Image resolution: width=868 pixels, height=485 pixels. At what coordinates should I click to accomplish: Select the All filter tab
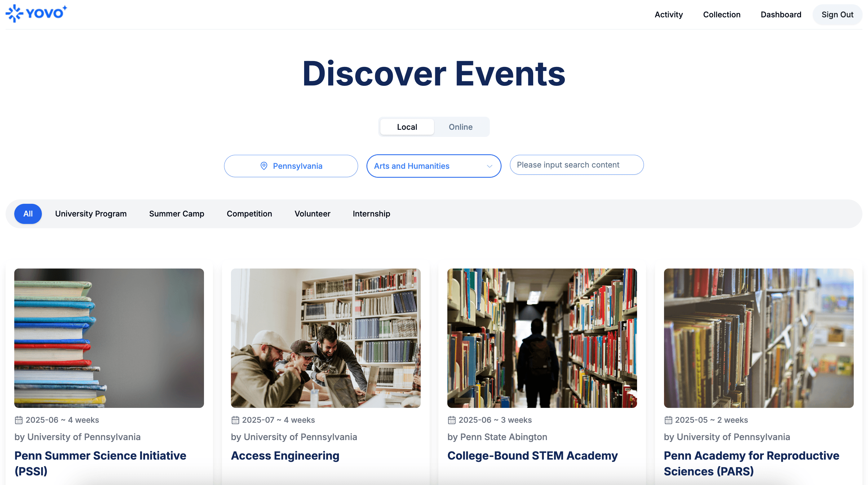(28, 214)
